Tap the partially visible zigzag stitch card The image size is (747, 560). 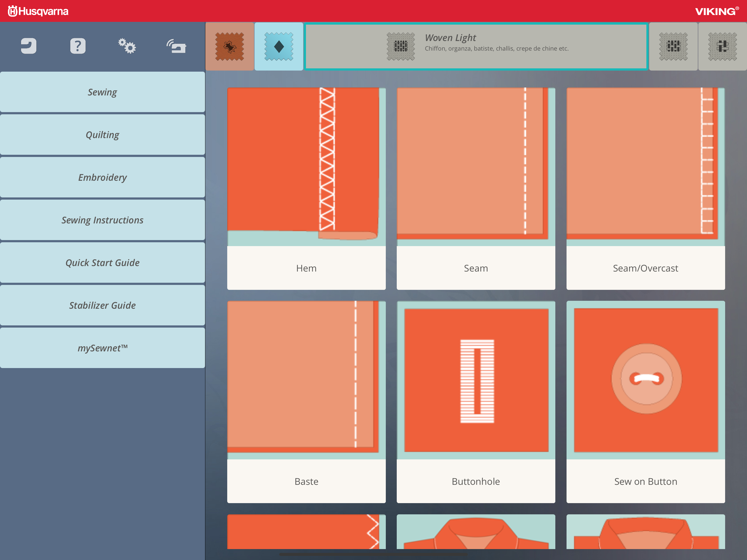point(306,532)
